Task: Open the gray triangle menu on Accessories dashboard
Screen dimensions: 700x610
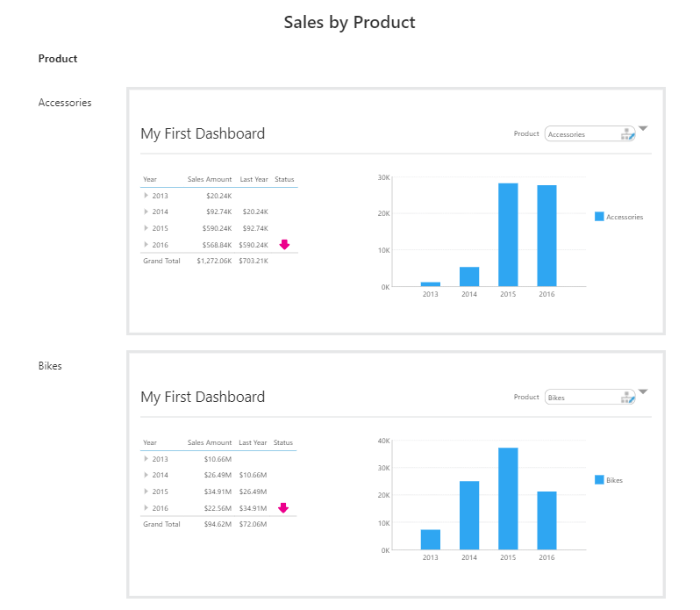Action: [x=642, y=129]
